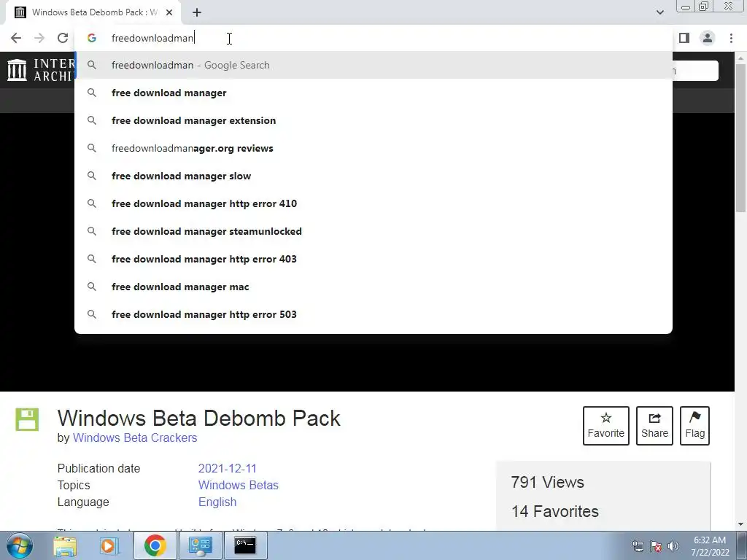This screenshot has width=747, height=560.
Task: Open the Windows Beta Crackers author link
Action: (x=135, y=437)
